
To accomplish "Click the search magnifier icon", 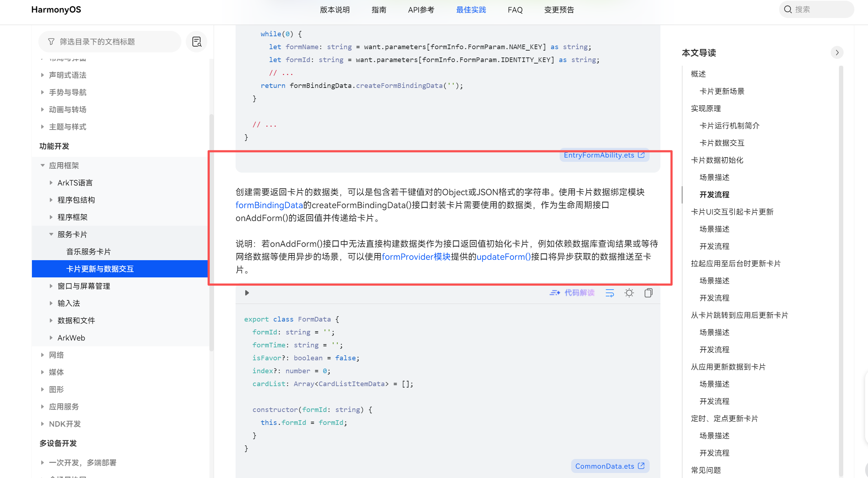I will pyautogui.click(x=788, y=9).
